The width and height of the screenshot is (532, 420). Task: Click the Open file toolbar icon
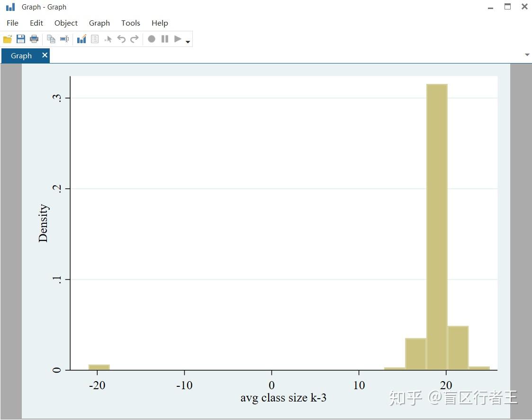(x=8, y=39)
